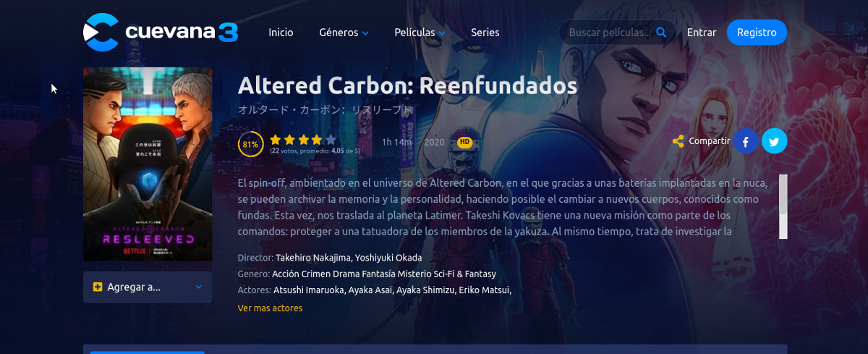
Task: Click the Cuevana 3 logo
Action: 161,32
